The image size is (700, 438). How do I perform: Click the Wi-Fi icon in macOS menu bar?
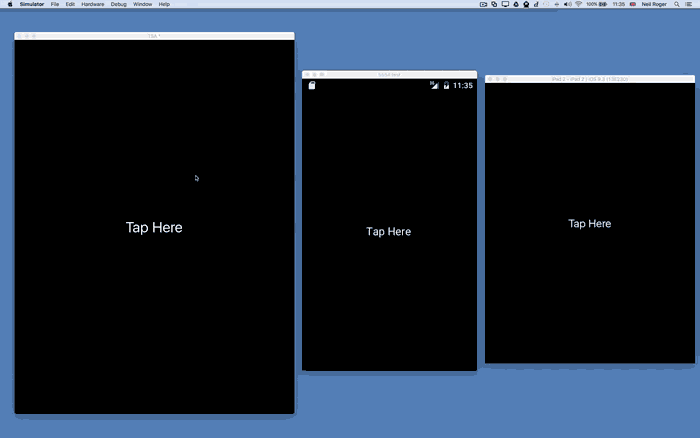pyautogui.click(x=578, y=4)
